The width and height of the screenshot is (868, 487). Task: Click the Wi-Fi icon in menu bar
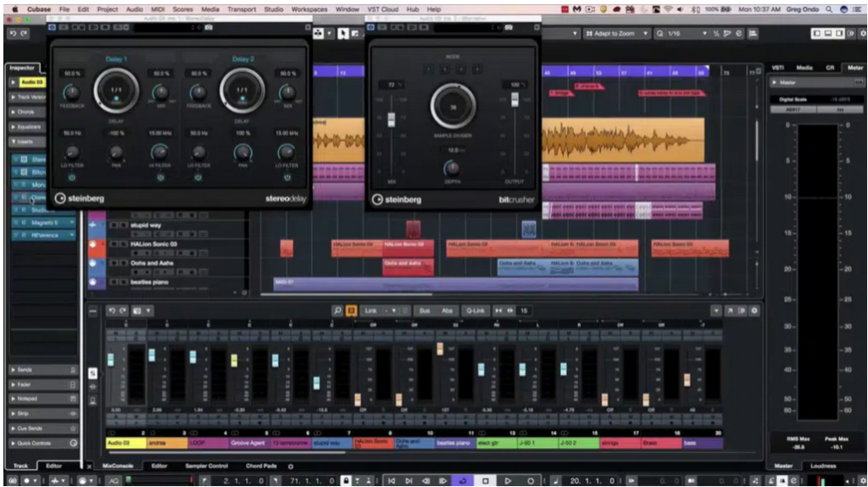668,9
